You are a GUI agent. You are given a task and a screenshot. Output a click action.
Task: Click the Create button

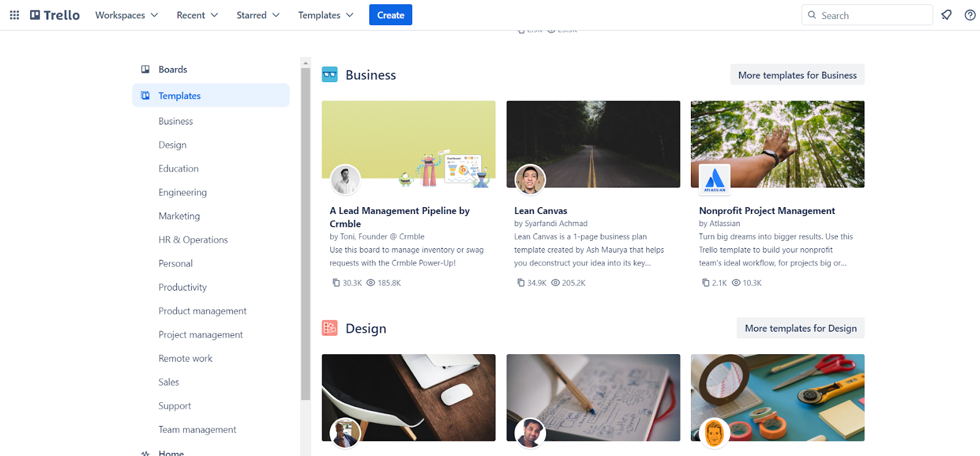click(x=391, y=15)
